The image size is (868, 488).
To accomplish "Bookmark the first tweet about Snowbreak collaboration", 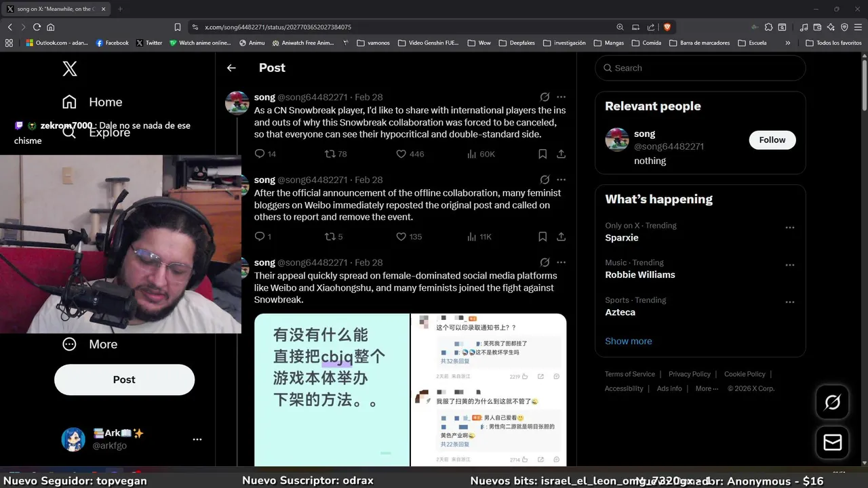I will tap(542, 154).
